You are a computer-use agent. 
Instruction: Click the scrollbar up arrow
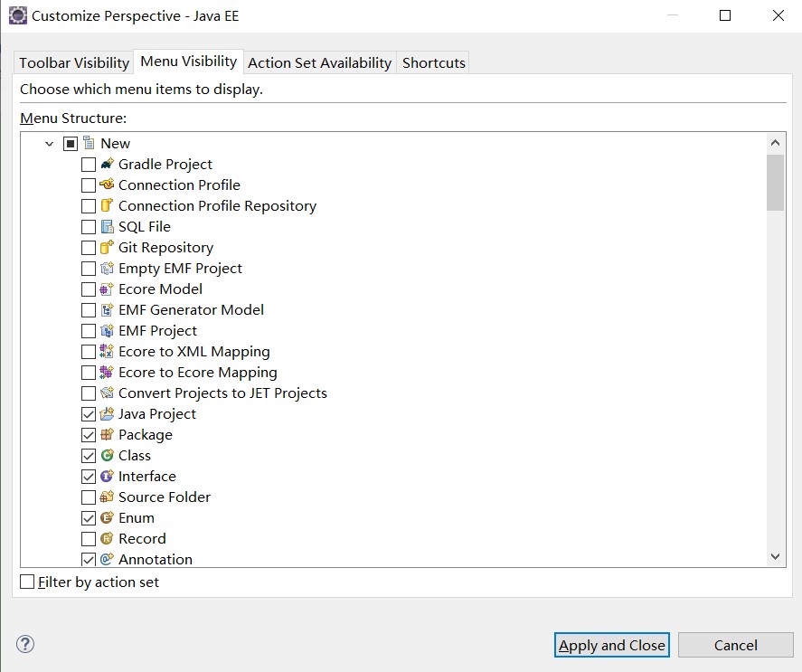[775, 143]
